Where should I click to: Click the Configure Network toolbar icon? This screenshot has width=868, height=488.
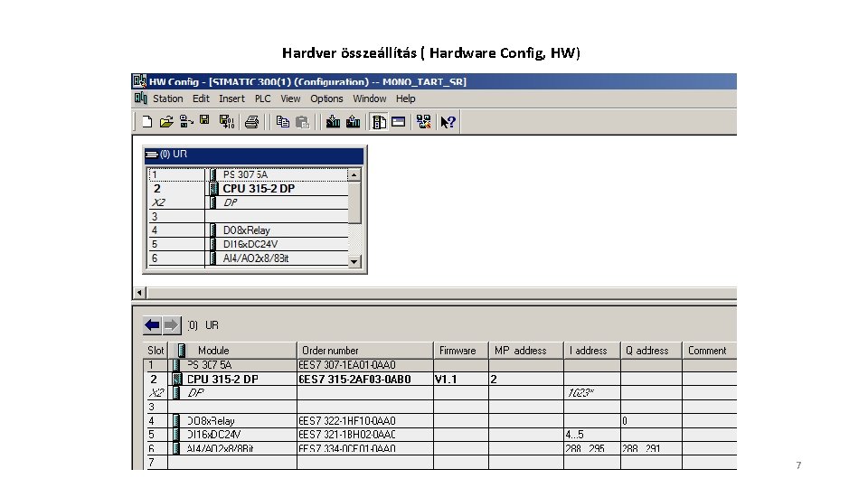pyautogui.click(x=423, y=122)
